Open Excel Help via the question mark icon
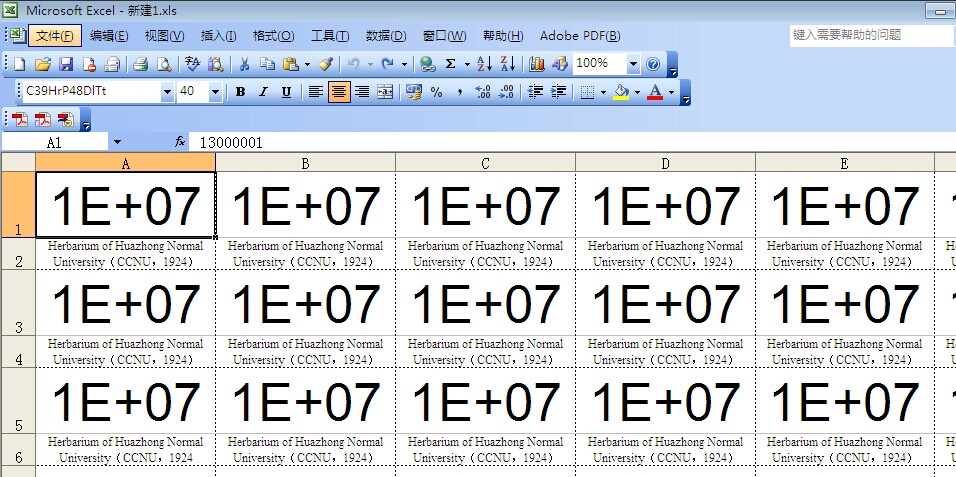The height and width of the screenshot is (477, 956). [652, 64]
